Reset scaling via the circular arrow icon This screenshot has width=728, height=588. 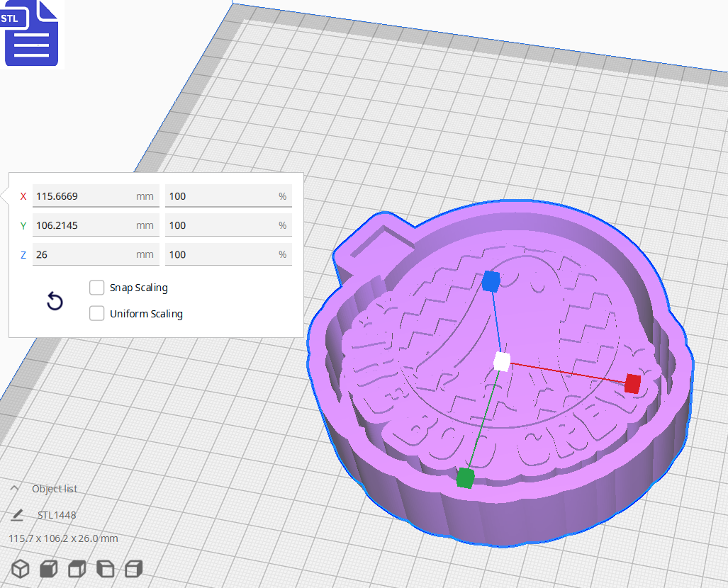[x=55, y=300]
